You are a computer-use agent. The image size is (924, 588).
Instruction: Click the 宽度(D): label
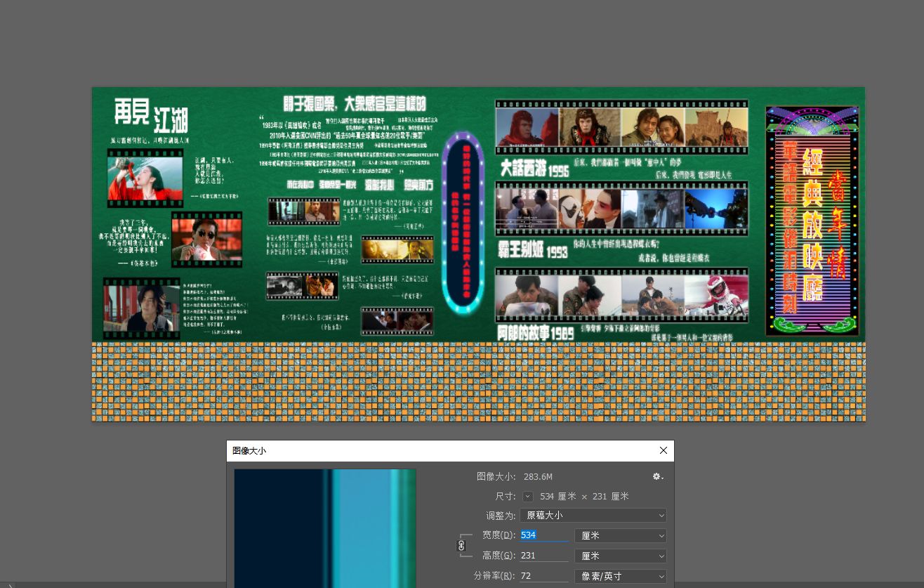499,535
